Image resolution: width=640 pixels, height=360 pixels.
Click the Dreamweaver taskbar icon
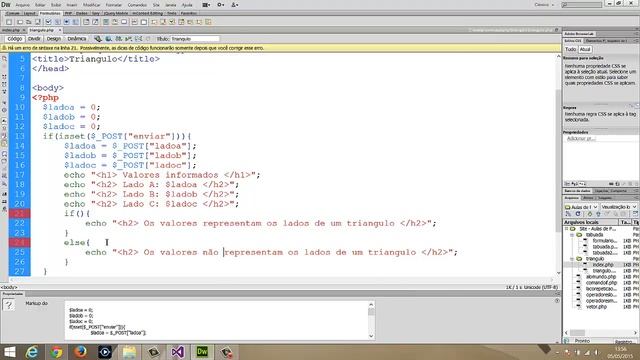tap(202, 352)
